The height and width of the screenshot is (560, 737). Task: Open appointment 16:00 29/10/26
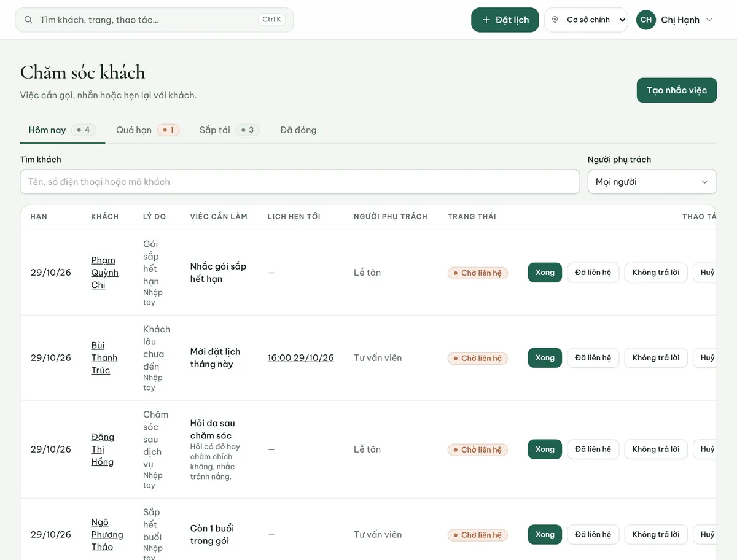pos(301,358)
